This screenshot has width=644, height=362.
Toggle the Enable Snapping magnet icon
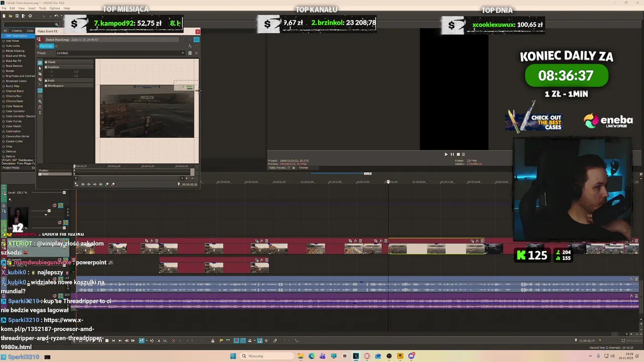[40, 107]
